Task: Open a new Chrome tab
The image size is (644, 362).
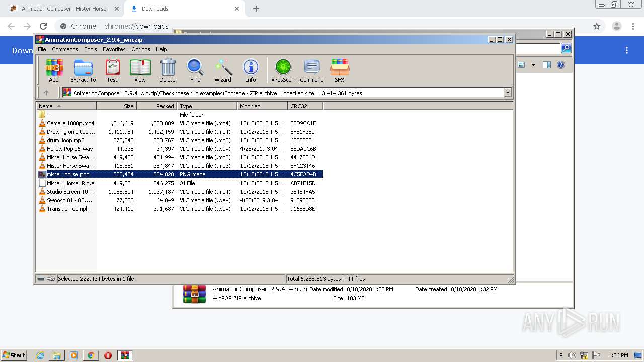Action: [x=256, y=9]
